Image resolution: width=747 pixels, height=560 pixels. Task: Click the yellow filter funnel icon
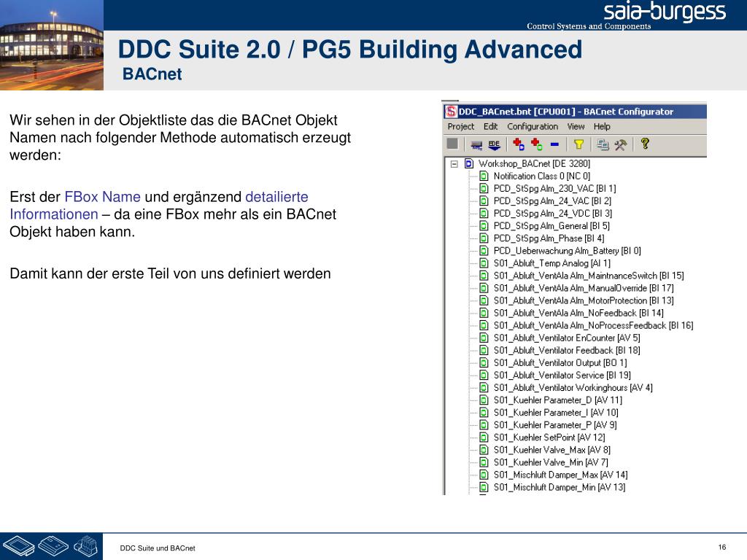[x=578, y=144]
